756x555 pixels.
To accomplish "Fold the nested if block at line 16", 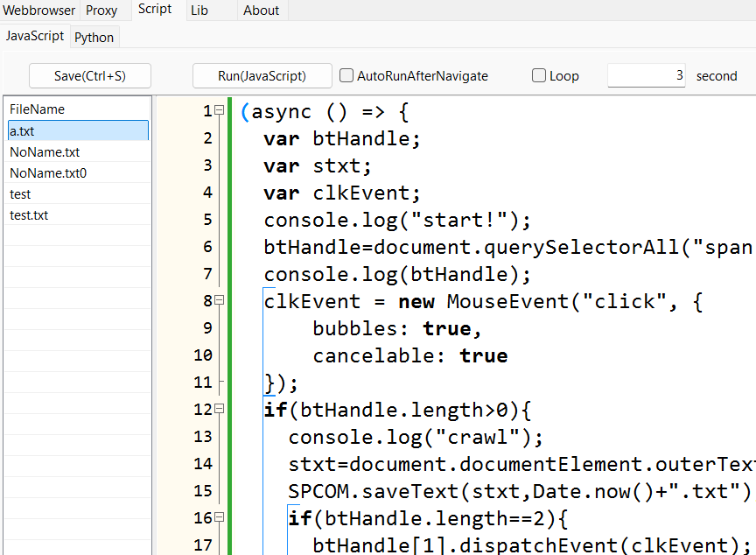I will (x=220, y=518).
